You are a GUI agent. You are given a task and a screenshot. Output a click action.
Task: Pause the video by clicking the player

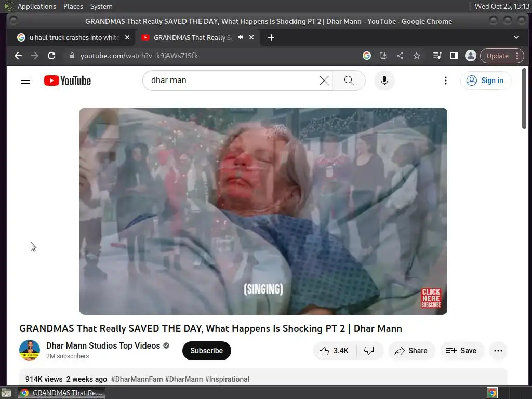tap(263, 211)
